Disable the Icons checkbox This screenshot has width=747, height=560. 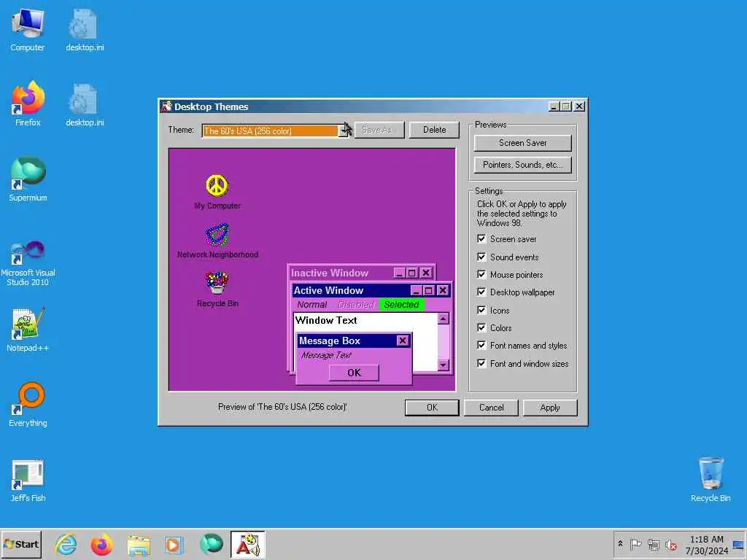(x=481, y=310)
